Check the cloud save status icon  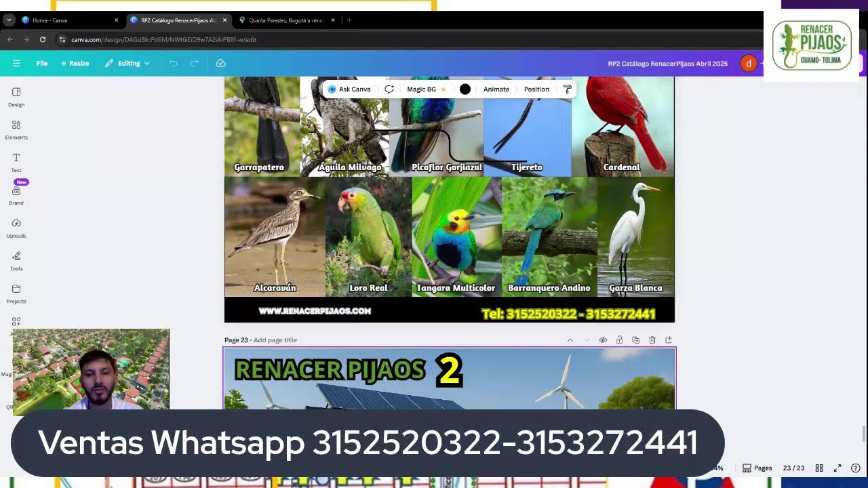220,63
